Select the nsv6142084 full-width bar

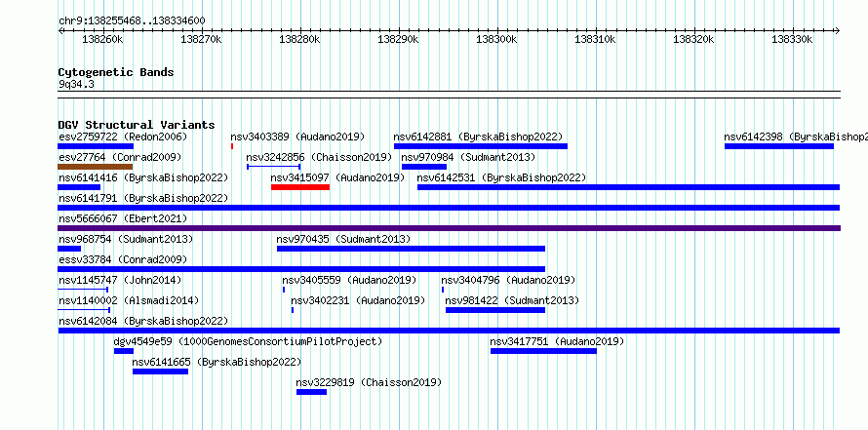click(449, 331)
